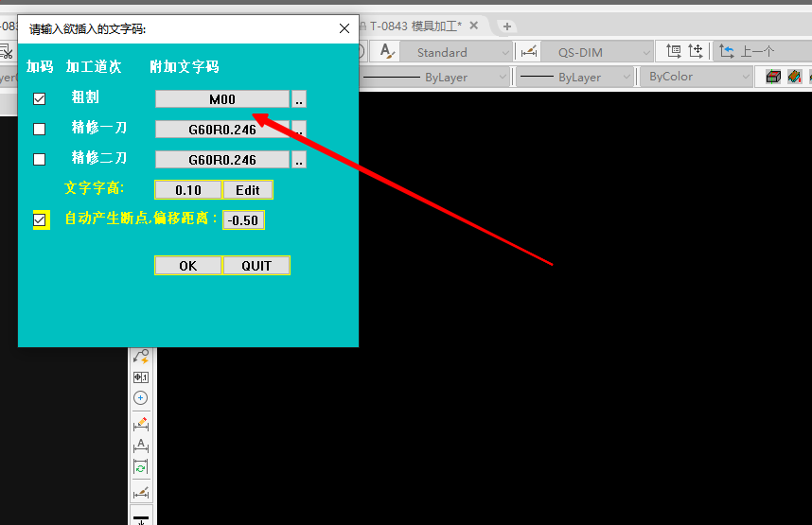Expand the '..' button next to M00

(299, 99)
